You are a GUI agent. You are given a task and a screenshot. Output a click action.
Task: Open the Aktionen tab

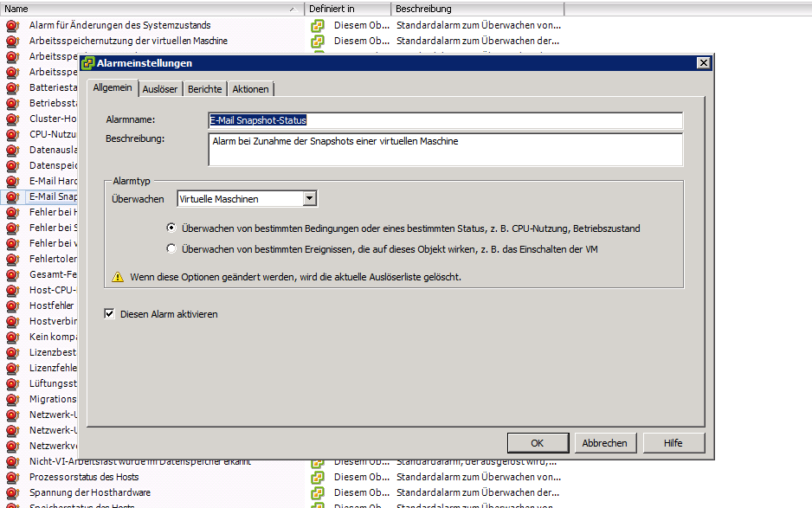click(251, 89)
